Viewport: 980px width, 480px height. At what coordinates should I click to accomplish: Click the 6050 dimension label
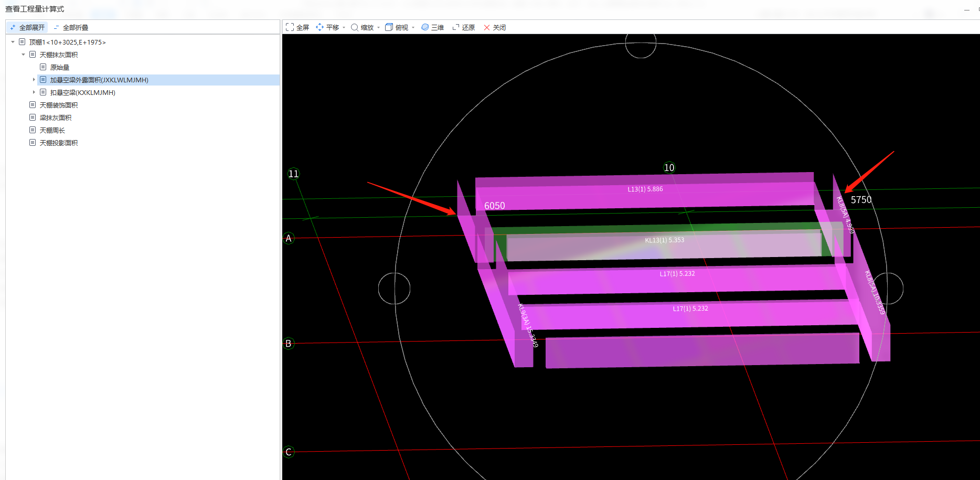(495, 206)
